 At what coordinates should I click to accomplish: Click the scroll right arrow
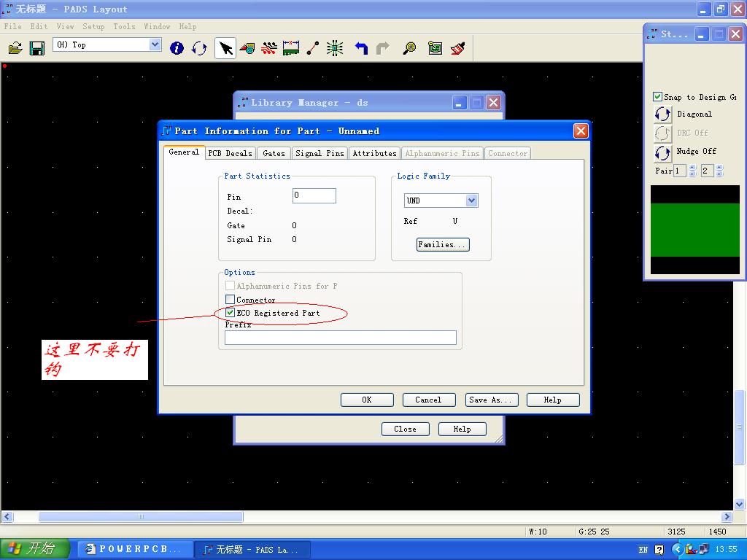pyautogui.click(x=727, y=517)
